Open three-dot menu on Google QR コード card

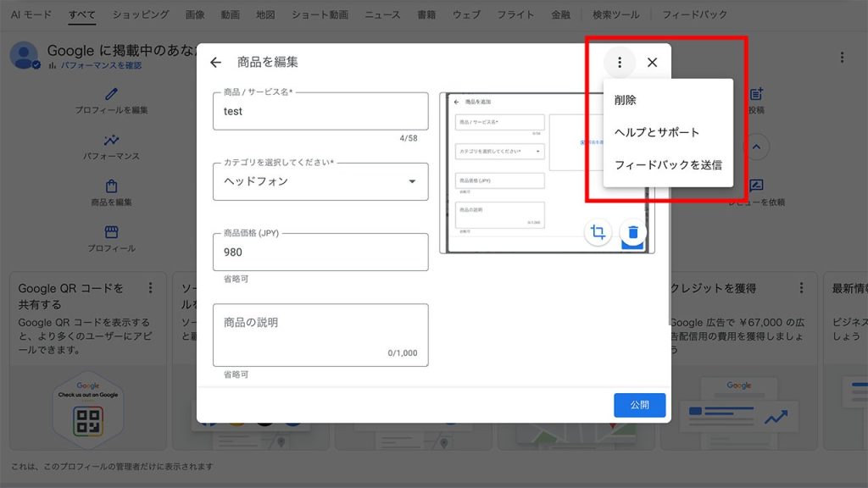click(x=151, y=288)
